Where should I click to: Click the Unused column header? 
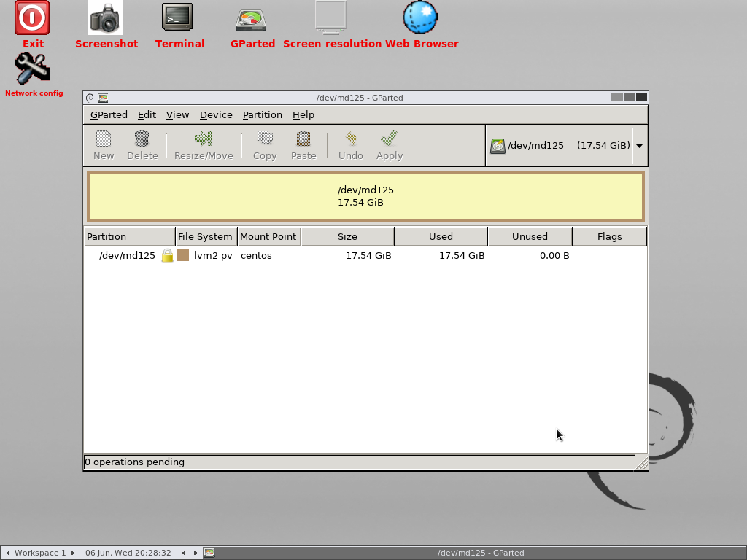530,237
